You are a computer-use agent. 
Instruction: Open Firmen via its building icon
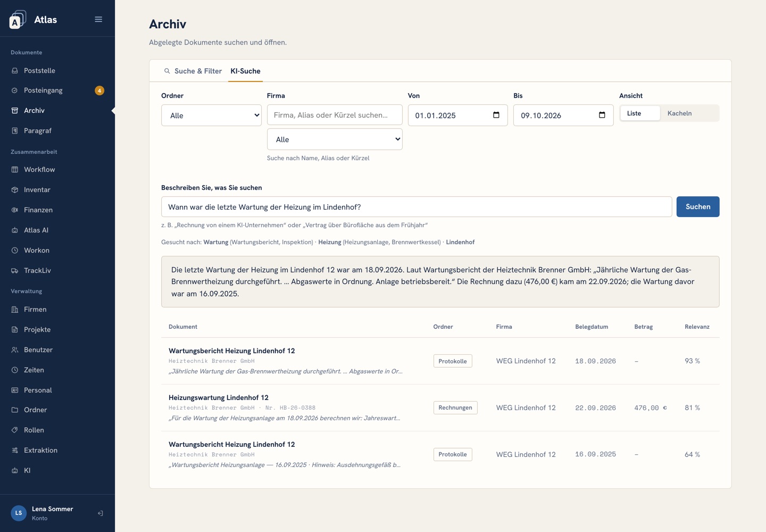pyautogui.click(x=15, y=310)
